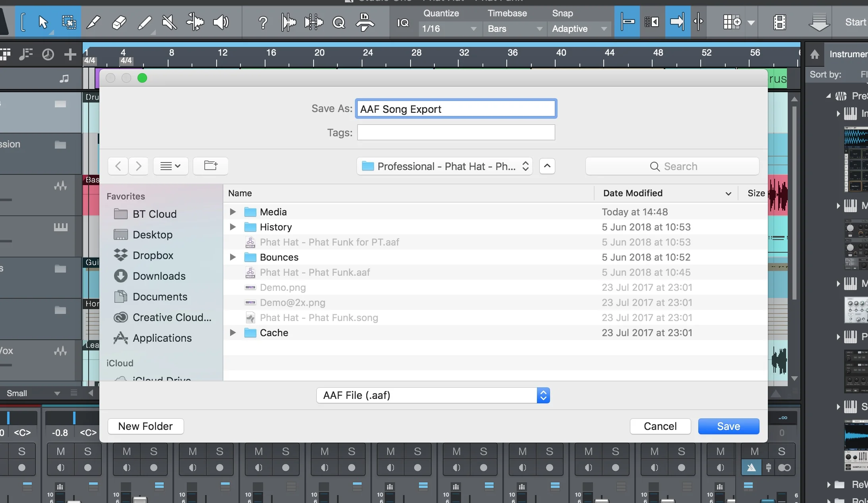Click the Save As filename field

456,109
